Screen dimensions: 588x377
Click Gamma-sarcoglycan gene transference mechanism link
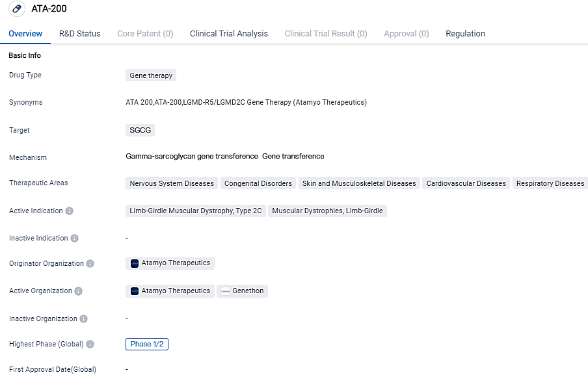(x=192, y=157)
